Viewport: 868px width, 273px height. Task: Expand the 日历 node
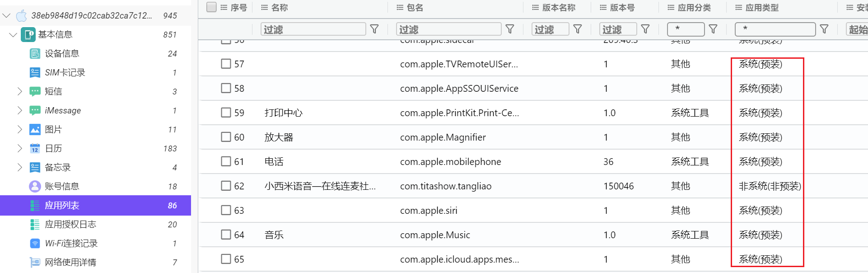19,149
